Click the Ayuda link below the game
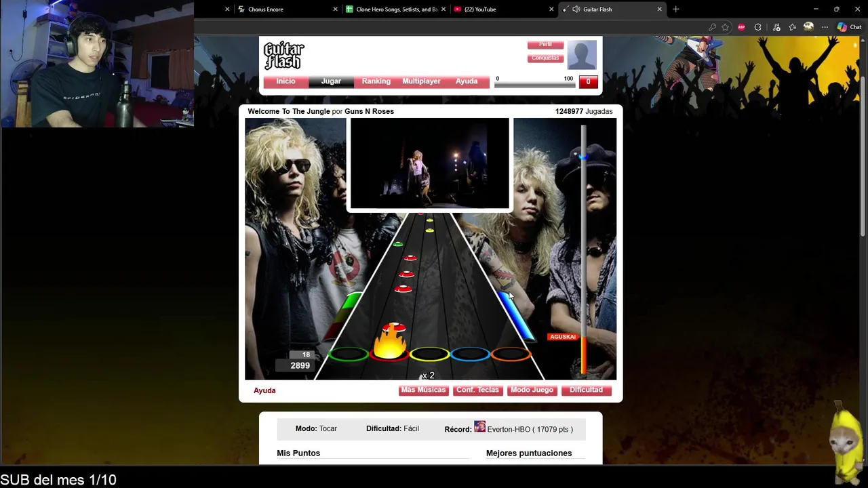Screen dimensions: 868x488 [264, 390]
